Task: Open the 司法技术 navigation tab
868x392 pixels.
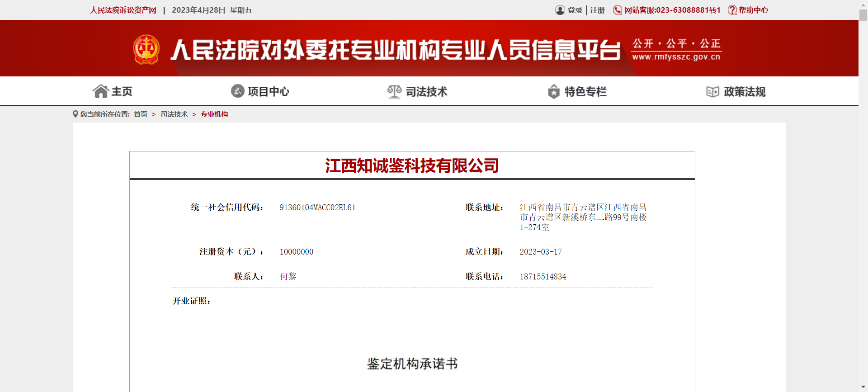Action: pyautogui.click(x=417, y=92)
